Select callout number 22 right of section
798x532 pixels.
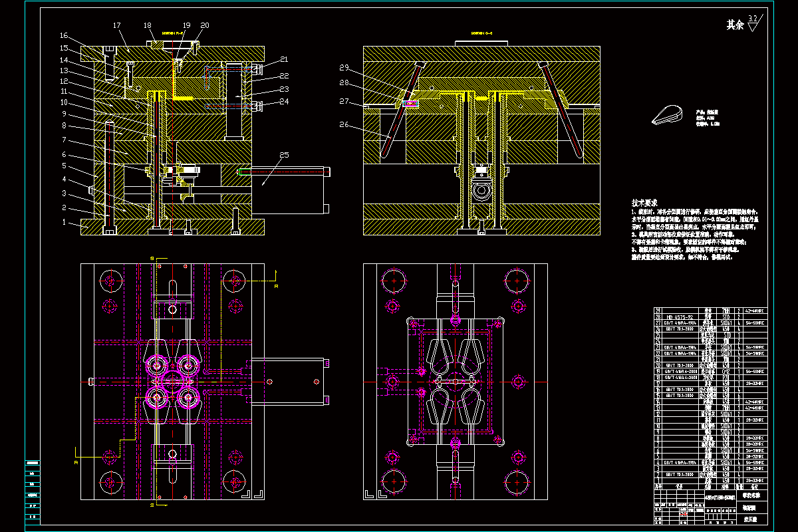point(284,75)
